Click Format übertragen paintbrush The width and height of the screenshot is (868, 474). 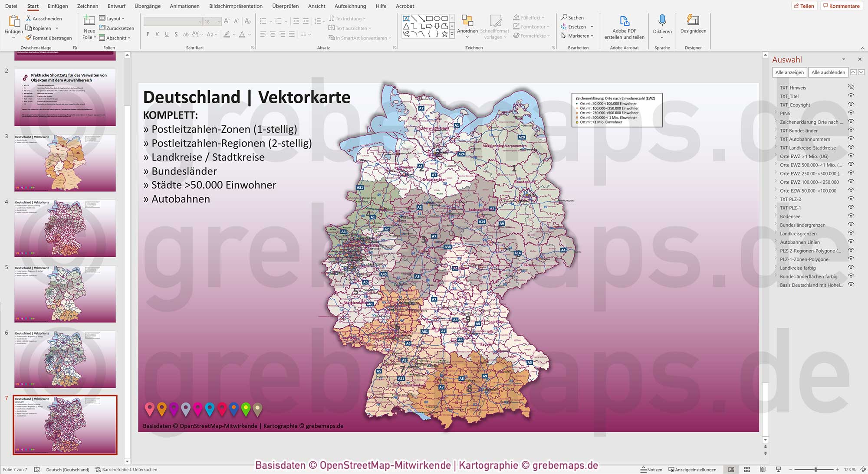pyautogui.click(x=49, y=38)
